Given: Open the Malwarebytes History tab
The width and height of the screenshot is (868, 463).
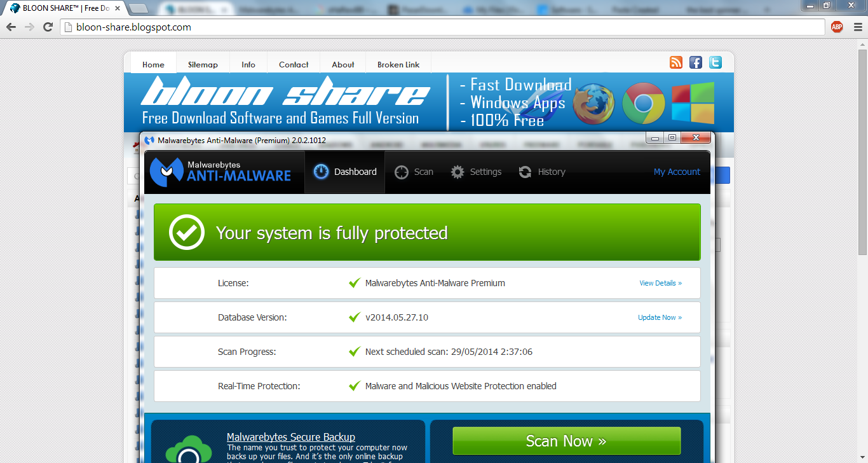Looking at the screenshot, I should pos(541,172).
